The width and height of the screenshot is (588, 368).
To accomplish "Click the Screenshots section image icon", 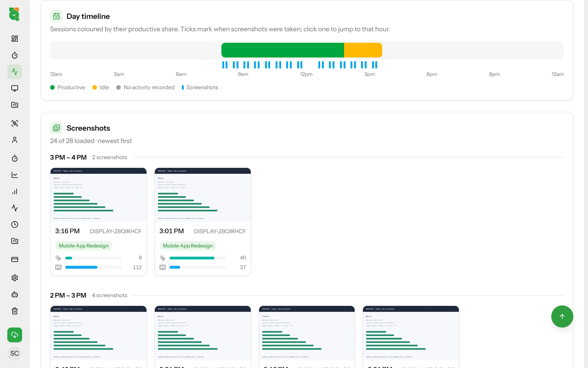I will tap(56, 128).
